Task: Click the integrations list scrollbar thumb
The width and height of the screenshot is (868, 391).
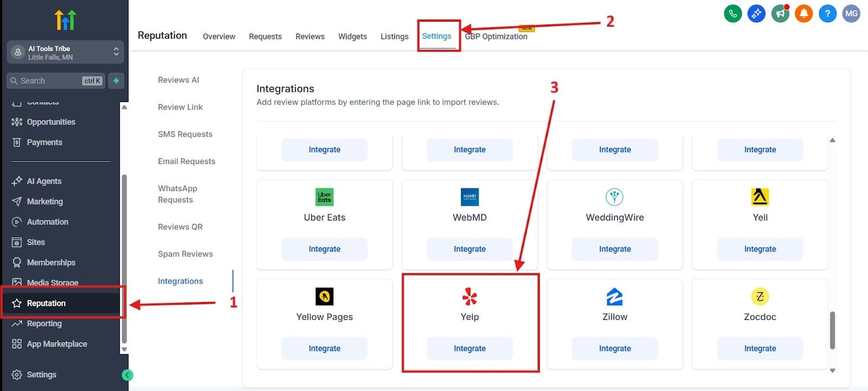Action: (832, 330)
